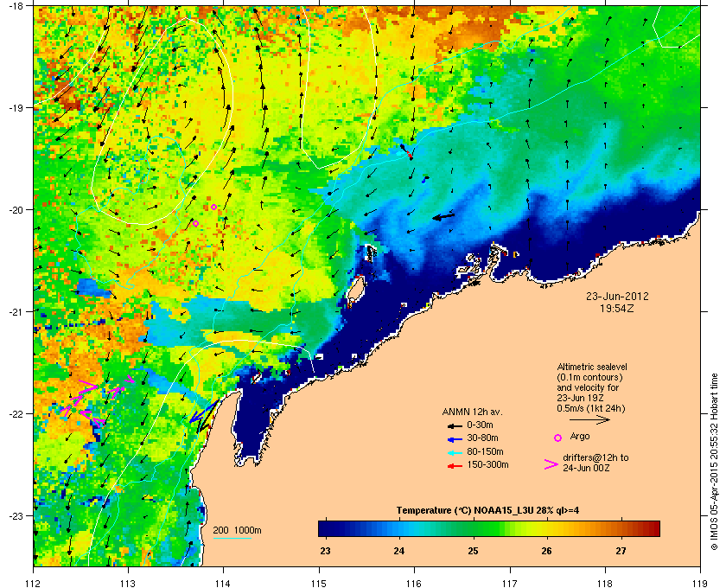Click the colorbar tick label 27
726x588 pixels.
pos(621,551)
